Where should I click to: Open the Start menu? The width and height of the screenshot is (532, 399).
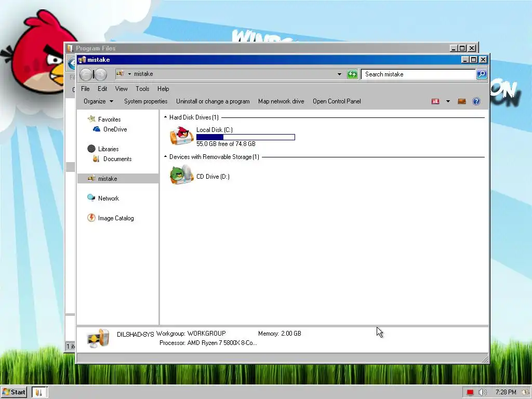(x=14, y=392)
